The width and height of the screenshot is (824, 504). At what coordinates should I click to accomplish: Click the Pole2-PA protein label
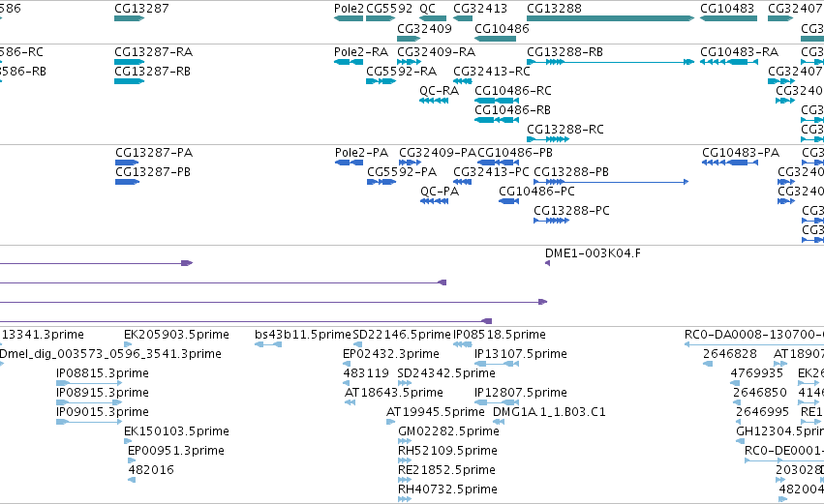[x=361, y=153]
